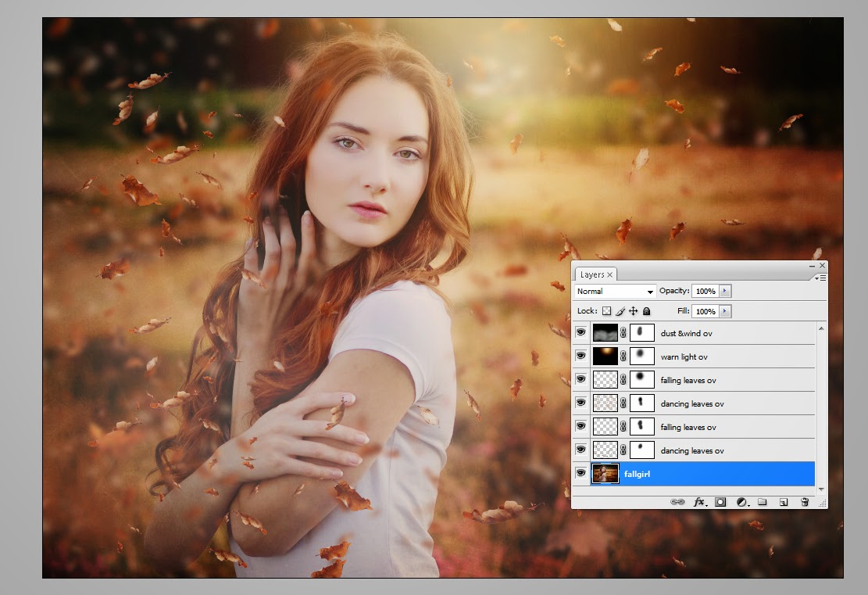This screenshot has width=868, height=595.
Task: Click the 'fallgirl' layer thumbnail
Action: tap(605, 473)
